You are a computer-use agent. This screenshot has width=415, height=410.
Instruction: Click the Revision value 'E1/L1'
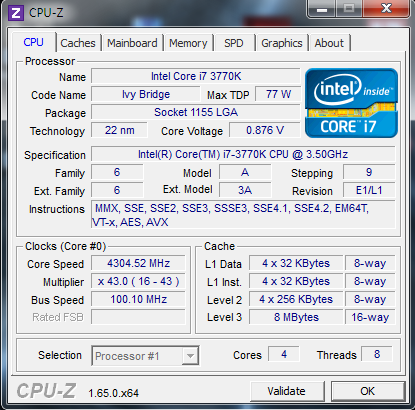point(369,190)
